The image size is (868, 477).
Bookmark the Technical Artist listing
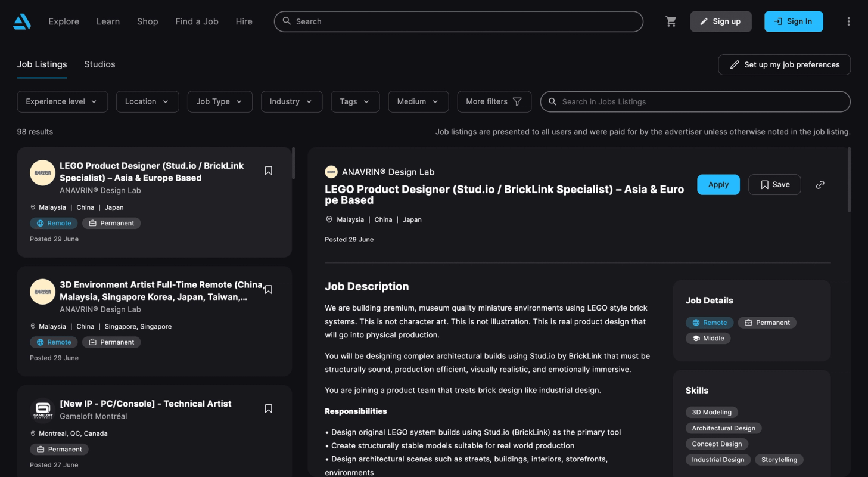268,408
